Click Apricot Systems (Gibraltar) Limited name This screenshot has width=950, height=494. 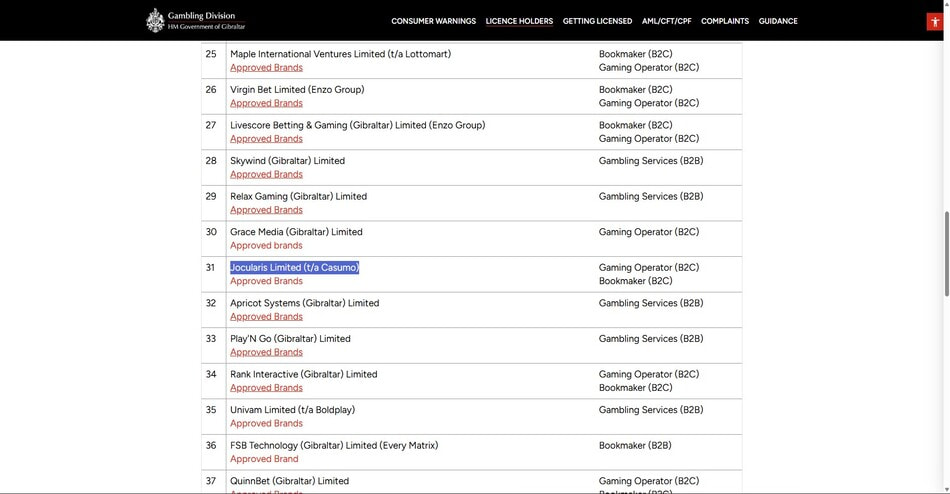[x=305, y=303]
